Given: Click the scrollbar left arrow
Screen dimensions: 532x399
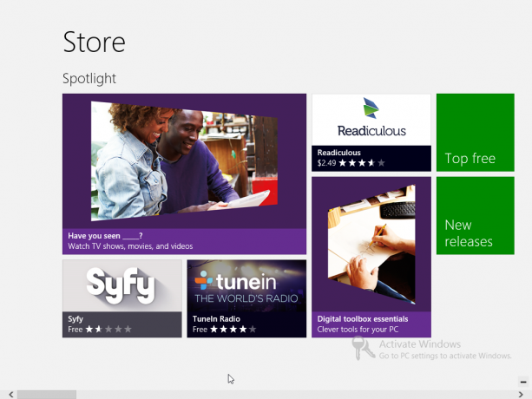Looking at the screenshot, I should 11,395.
